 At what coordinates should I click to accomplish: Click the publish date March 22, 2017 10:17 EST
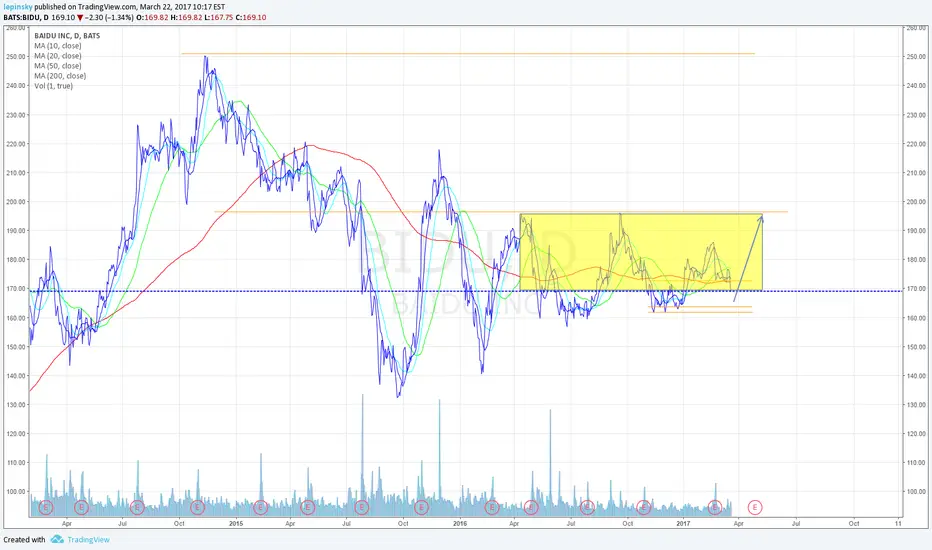point(182,7)
